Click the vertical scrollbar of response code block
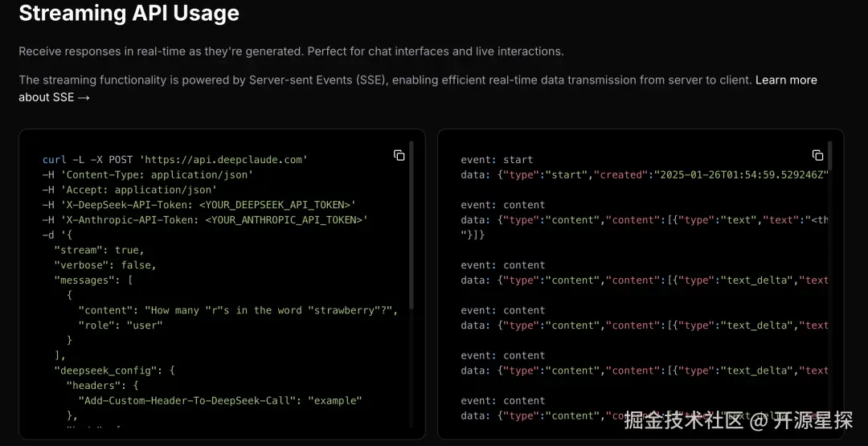This screenshot has height=446, width=868. [x=829, y=156]
